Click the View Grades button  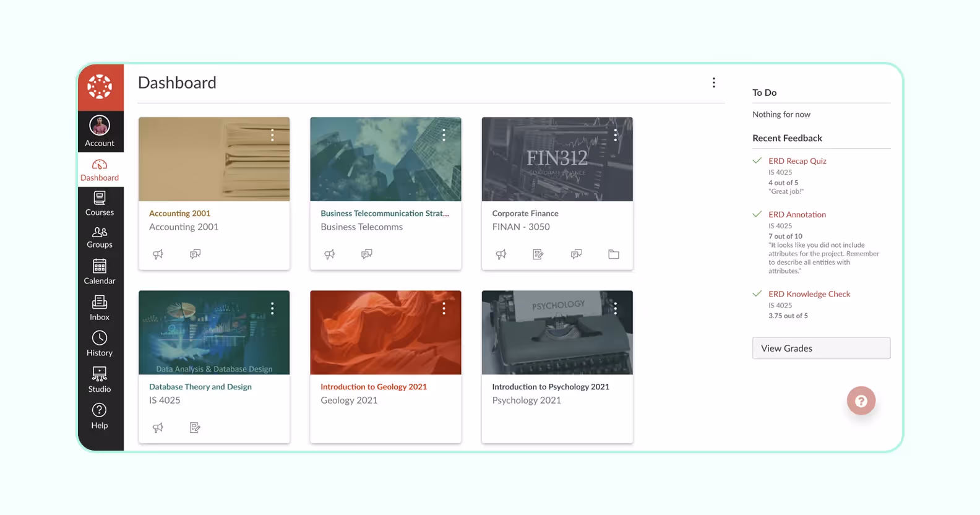click(x=821, y=348)
